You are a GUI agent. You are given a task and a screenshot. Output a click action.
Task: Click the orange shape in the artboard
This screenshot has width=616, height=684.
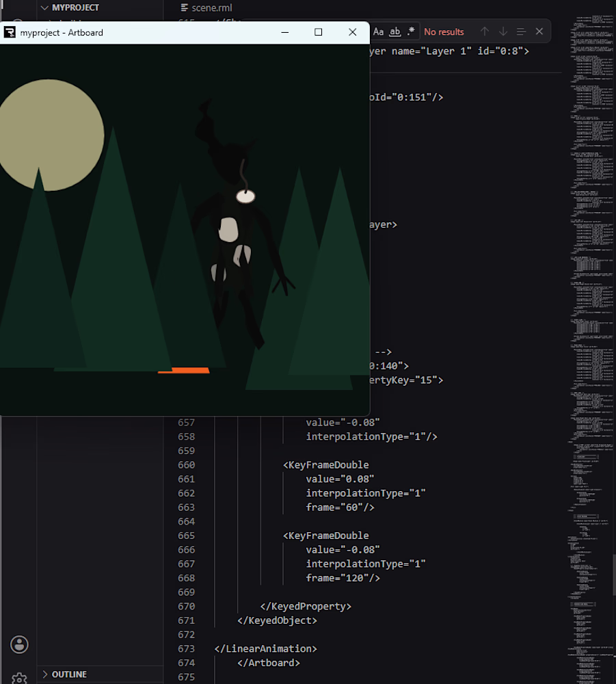coord(184,370)
